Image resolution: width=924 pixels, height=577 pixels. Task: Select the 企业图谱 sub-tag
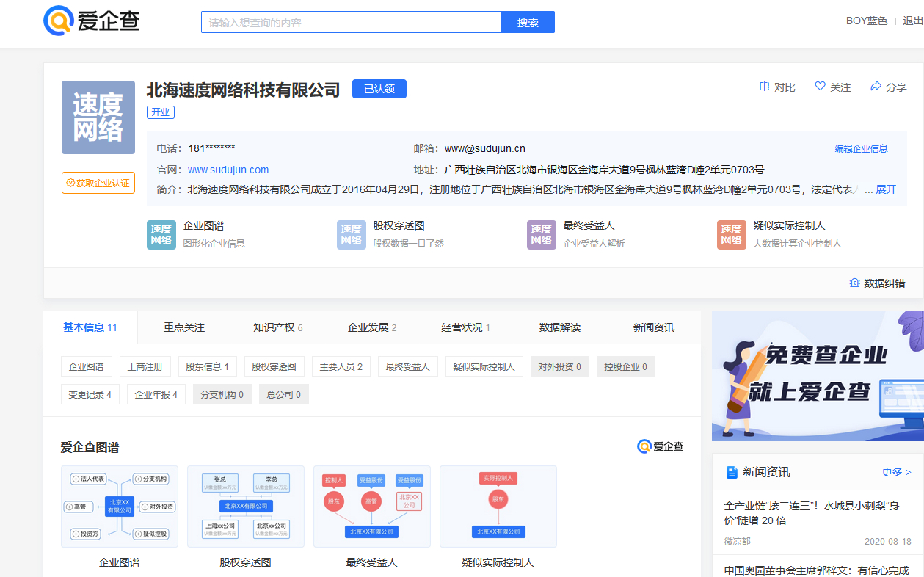87,366
